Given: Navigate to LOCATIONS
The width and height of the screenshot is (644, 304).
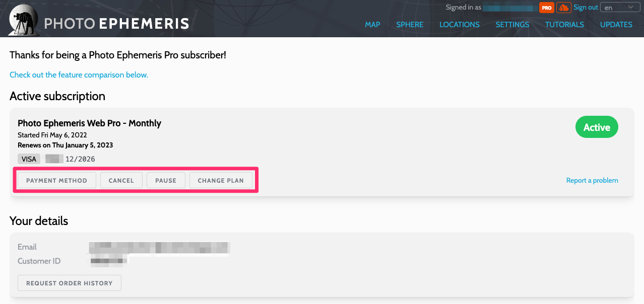Looking at the screenshot, I should click(460, 24).
